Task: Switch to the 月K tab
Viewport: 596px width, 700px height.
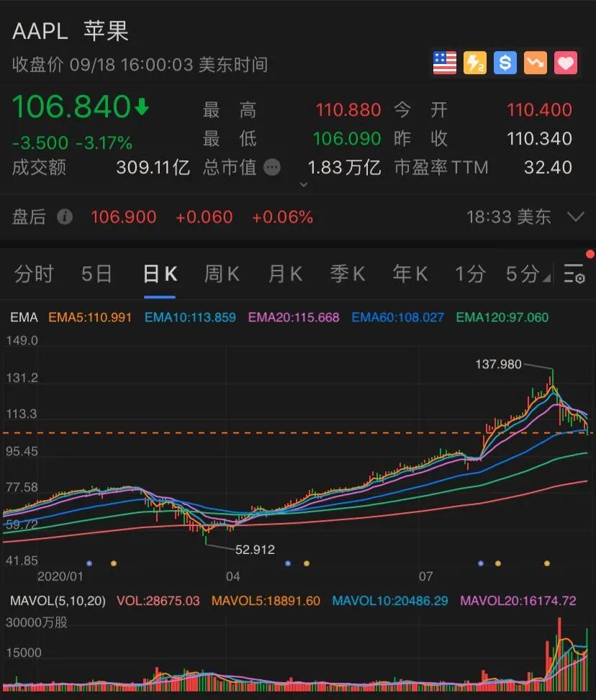Action: 286,273
